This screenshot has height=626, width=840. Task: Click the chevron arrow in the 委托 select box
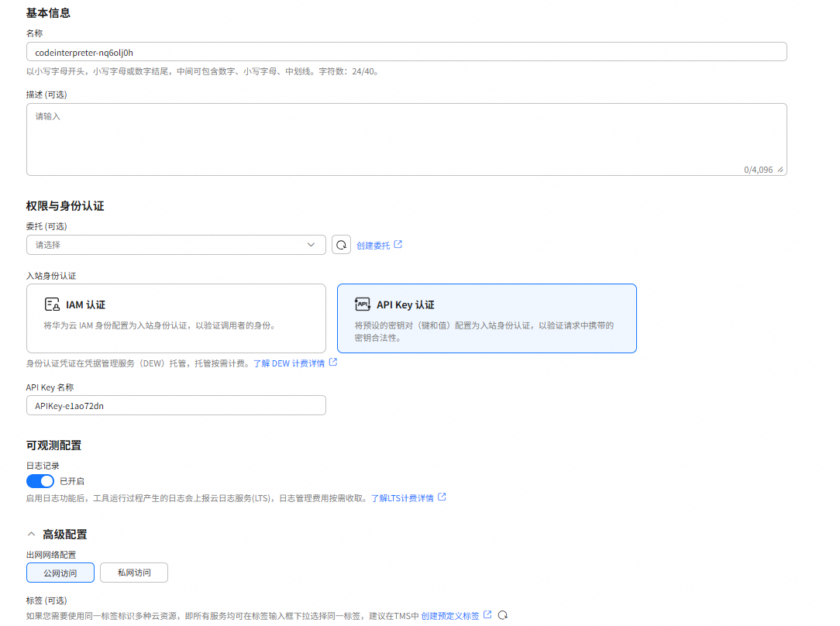point(311,245)
